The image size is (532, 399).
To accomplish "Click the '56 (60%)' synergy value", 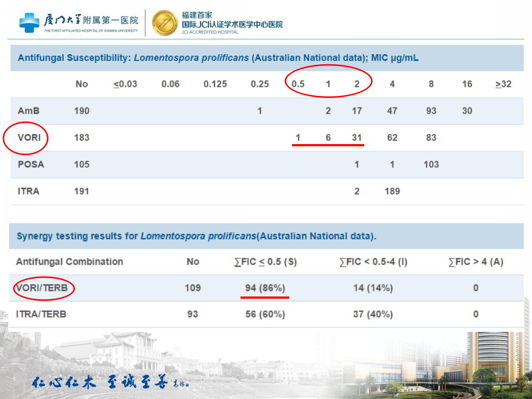I will (265, 314).
